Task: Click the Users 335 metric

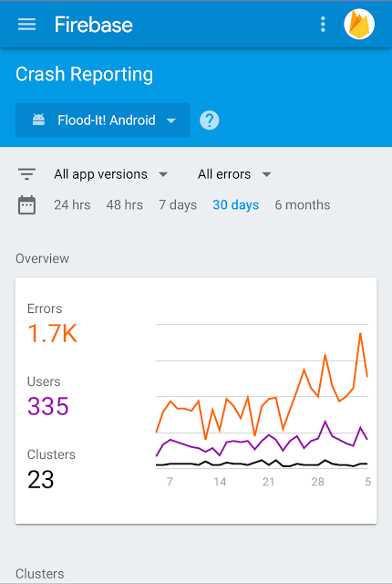Action: pos(48,396)
